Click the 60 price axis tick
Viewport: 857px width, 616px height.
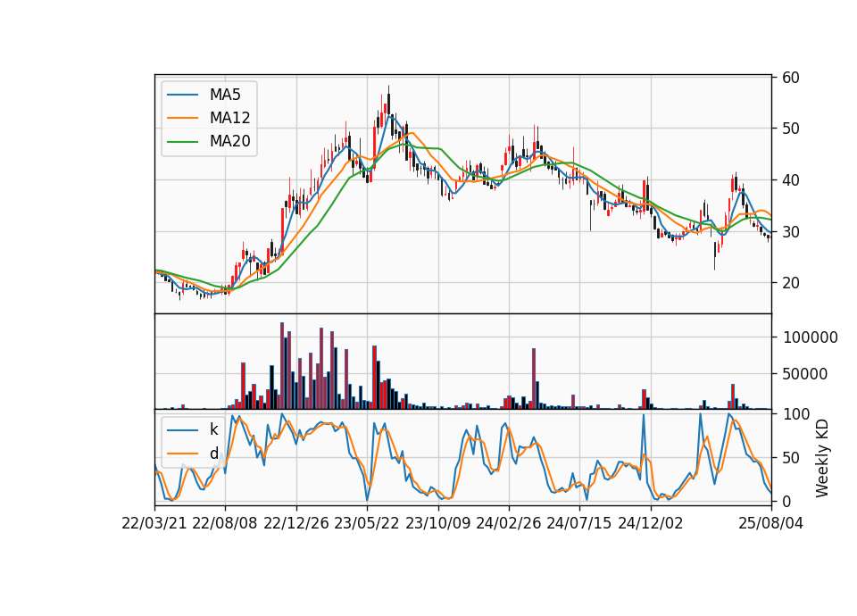(x=791, y=78)
